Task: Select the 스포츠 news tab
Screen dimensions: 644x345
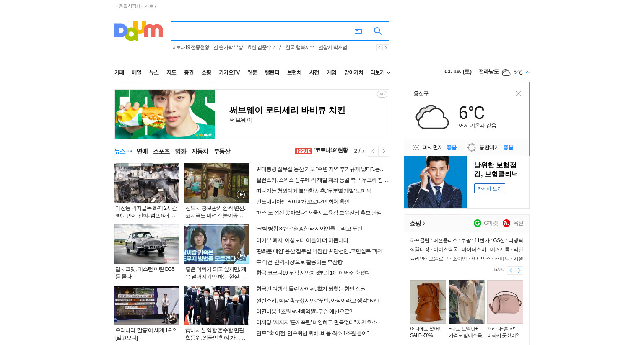Action: (161, 151)
